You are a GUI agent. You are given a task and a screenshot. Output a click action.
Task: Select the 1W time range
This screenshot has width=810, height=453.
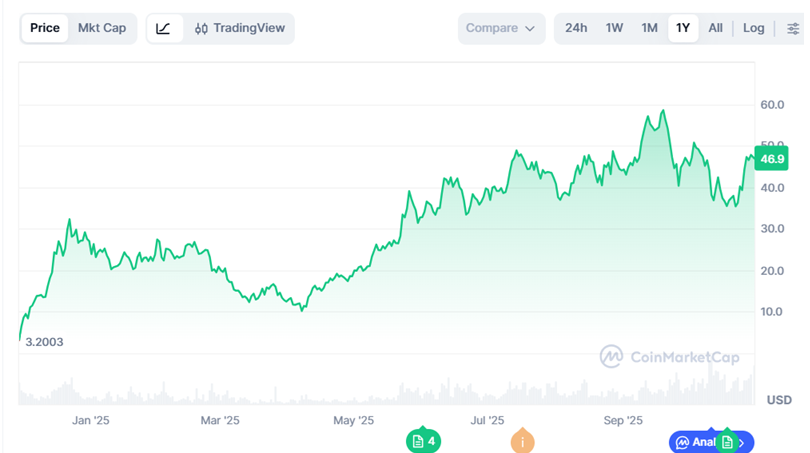point(614,28)
